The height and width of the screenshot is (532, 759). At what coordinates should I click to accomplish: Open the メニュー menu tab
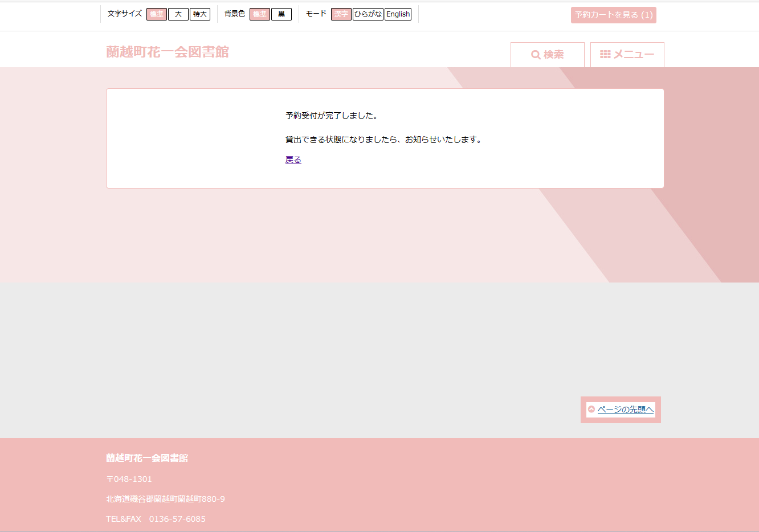click(x=627, y=55)
